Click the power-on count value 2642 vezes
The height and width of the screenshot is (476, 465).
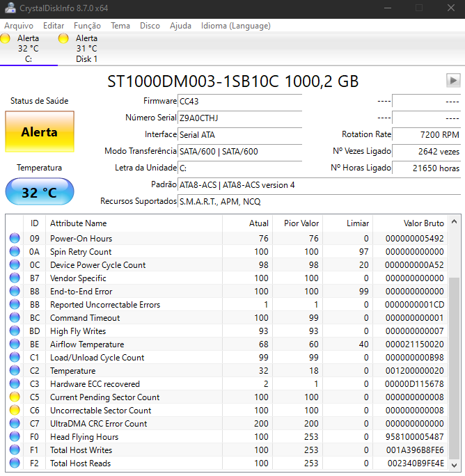pos(427,151)
